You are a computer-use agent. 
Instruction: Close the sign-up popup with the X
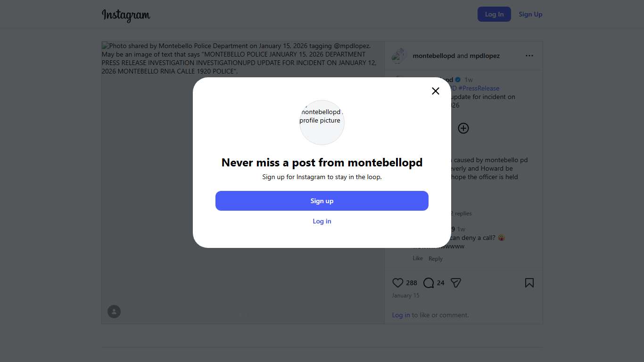[436, 91]
